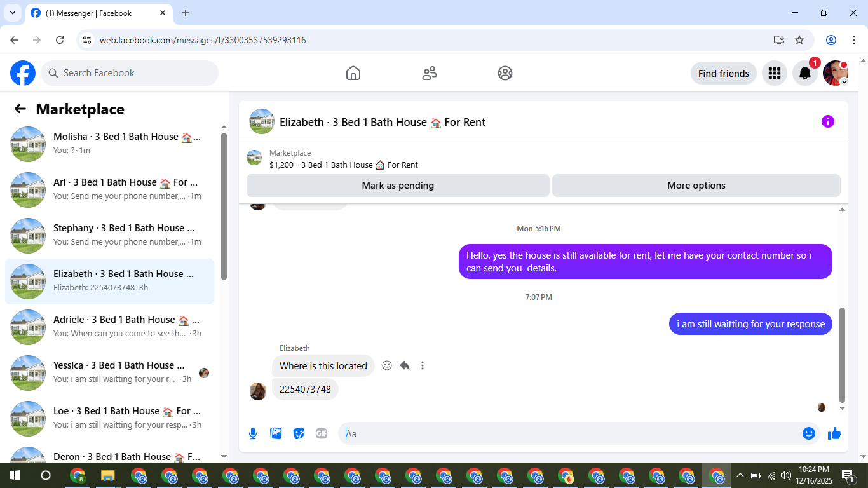Click the conversation list scrollbar
Viewport: 868px width, 488px height.
[224, 207]
